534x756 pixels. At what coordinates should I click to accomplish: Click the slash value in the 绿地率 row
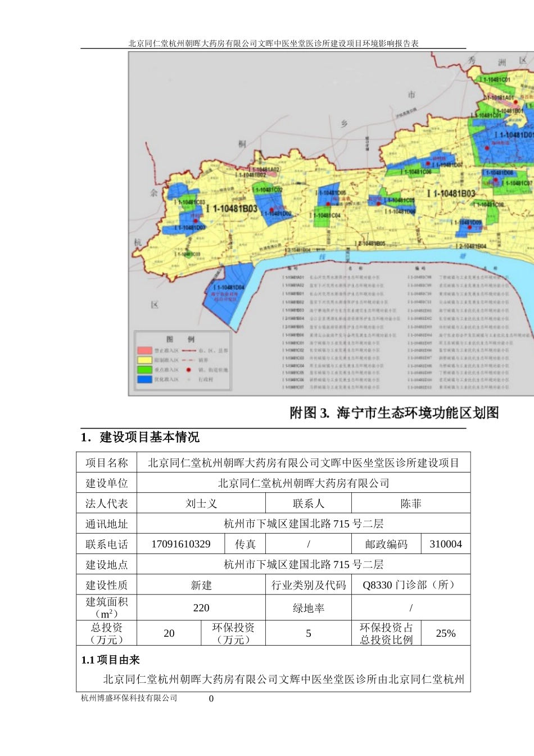pyautogui.click(x=411, y=608)
